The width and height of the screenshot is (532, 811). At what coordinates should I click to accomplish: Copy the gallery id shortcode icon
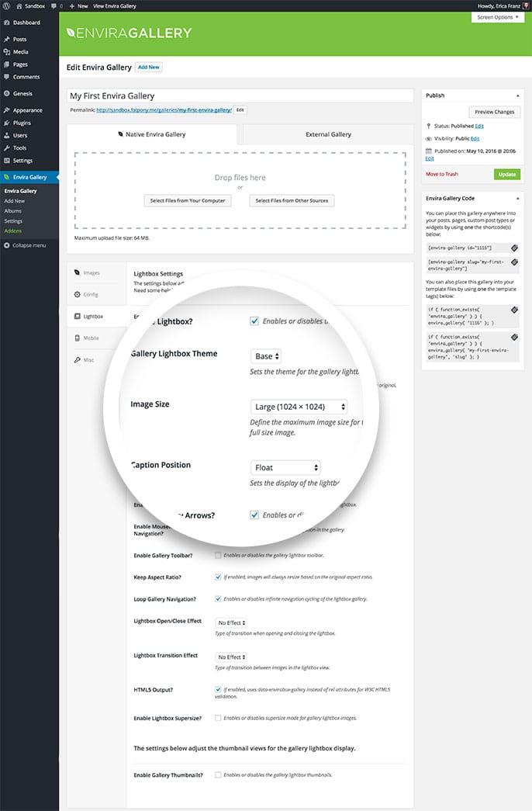514,248
